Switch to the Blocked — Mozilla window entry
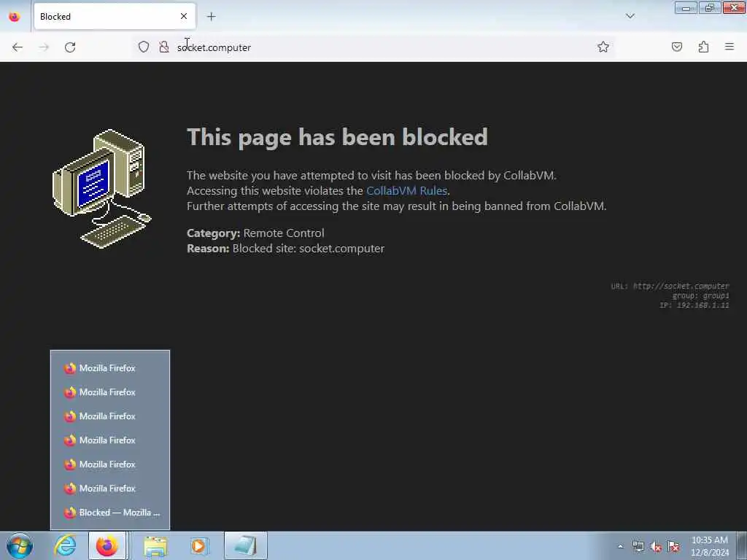This screenshot has width=747, height=560. point(110,513)
